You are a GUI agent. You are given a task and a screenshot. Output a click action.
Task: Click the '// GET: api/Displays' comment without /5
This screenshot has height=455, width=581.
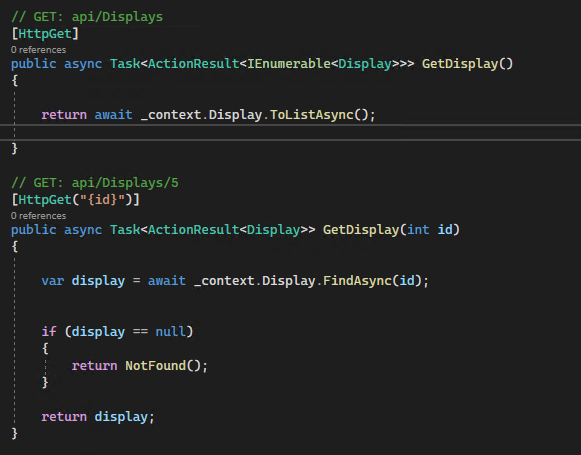tap(87, 17)
